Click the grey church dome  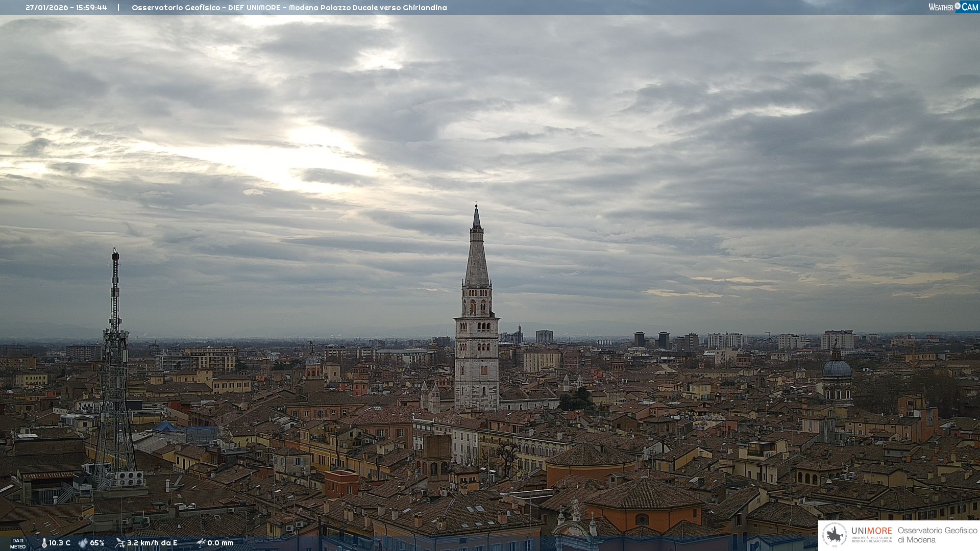coord(837,368)
